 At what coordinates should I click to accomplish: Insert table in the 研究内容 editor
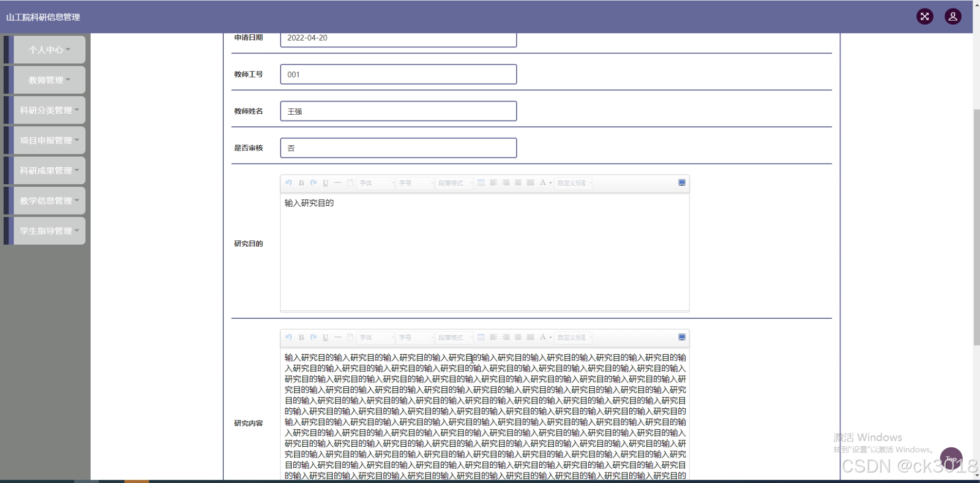481,337
